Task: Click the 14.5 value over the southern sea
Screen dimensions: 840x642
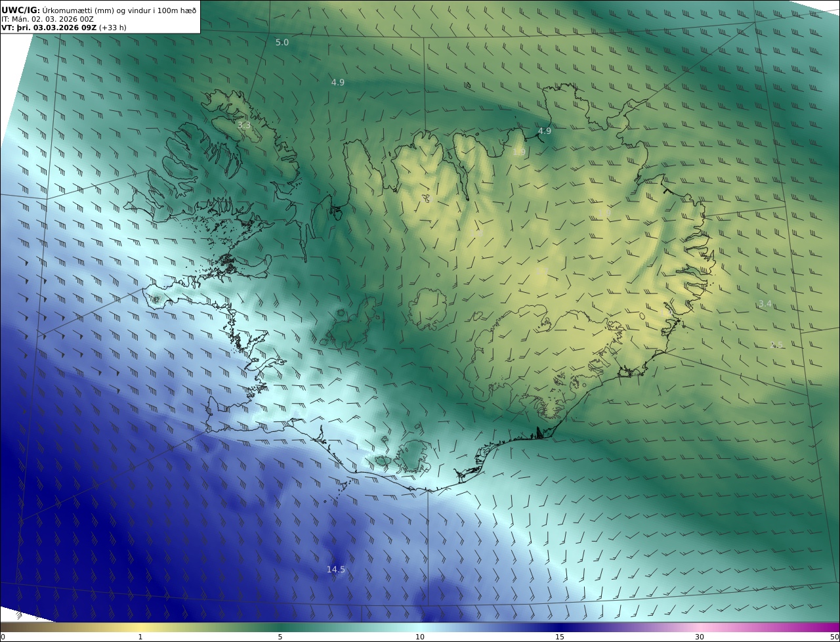Action: pos(336,570)
